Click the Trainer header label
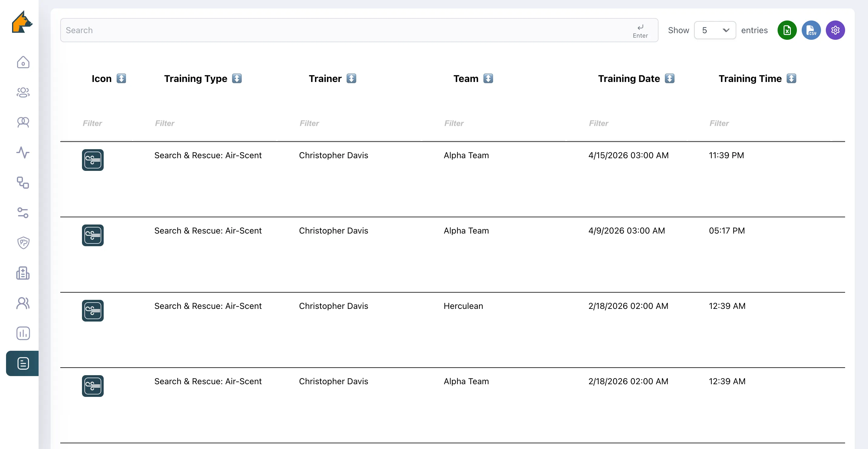This screenshot has height=449, width=868. tap(325, 78)
